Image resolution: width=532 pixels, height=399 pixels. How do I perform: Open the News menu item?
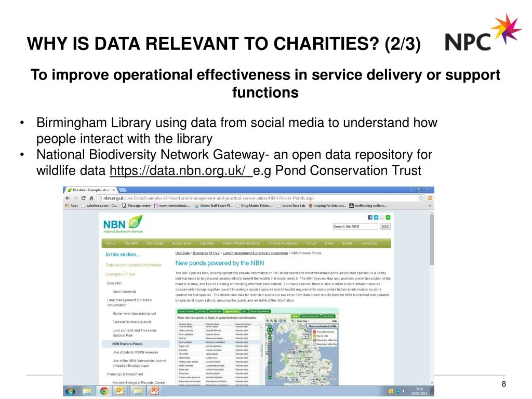coord(329,243)
